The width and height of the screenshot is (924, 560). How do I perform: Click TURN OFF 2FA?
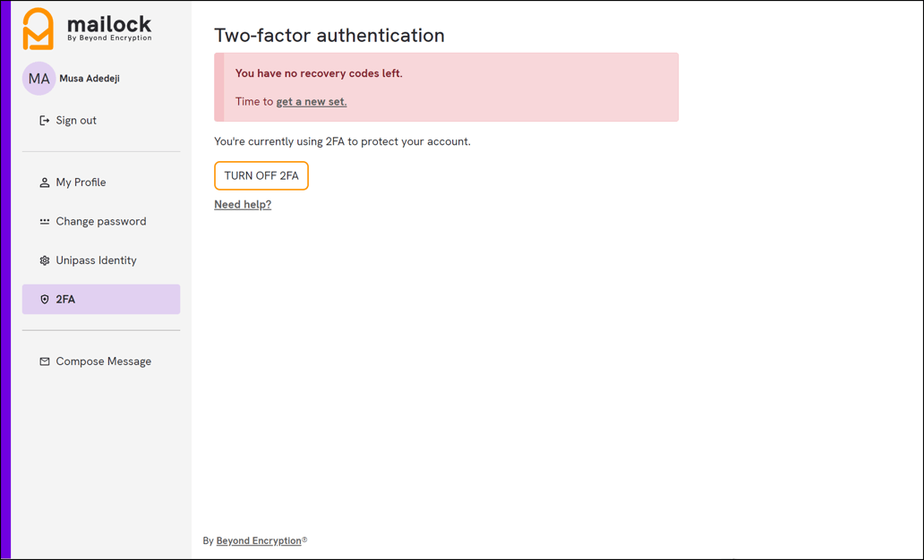click(261, 175)
